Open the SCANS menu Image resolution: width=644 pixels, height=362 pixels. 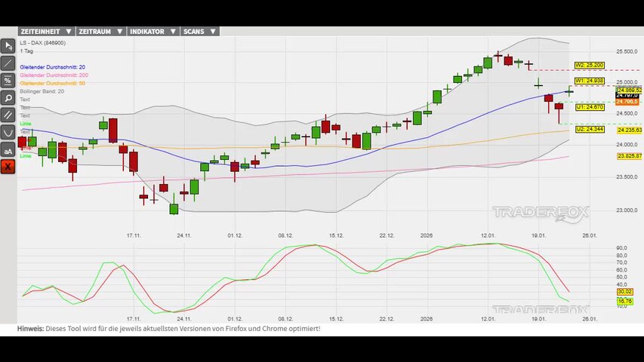click(200, 32)
